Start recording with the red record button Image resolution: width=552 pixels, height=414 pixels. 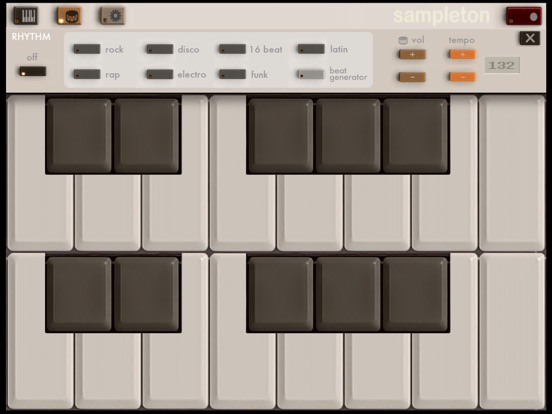(x=524, y=16)
